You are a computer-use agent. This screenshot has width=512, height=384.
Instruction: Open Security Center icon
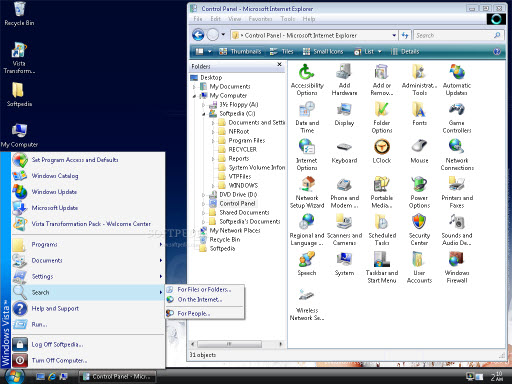pyautogui.click(x=419, y=229)
